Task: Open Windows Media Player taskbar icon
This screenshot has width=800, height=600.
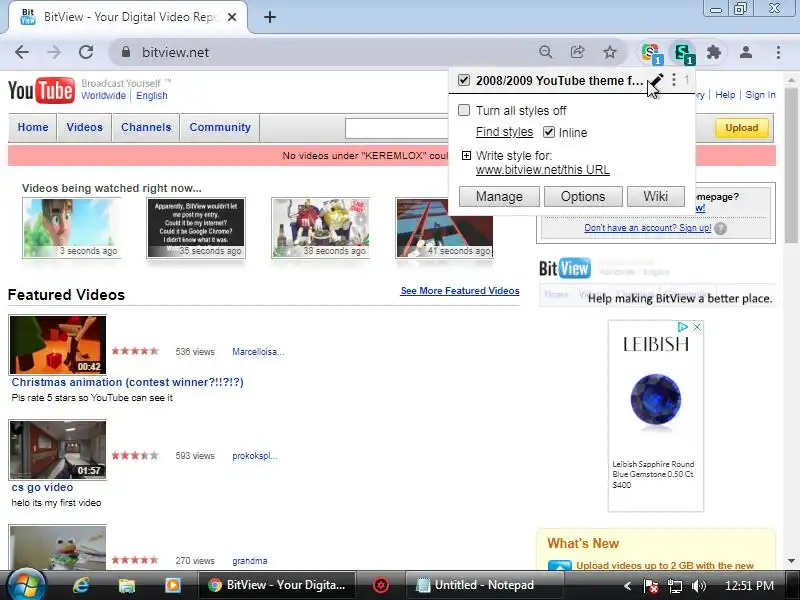Action: click(172, 585)
